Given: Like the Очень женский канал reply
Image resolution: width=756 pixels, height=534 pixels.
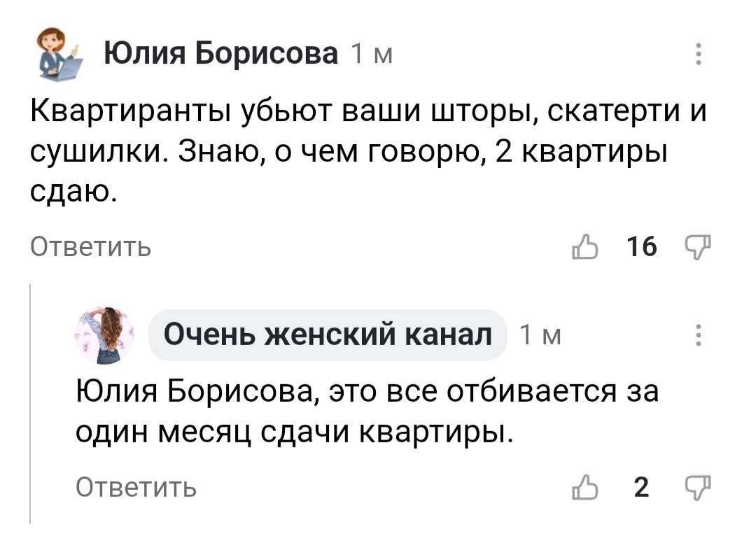Looking at the screenshot, I should point(584,487).
